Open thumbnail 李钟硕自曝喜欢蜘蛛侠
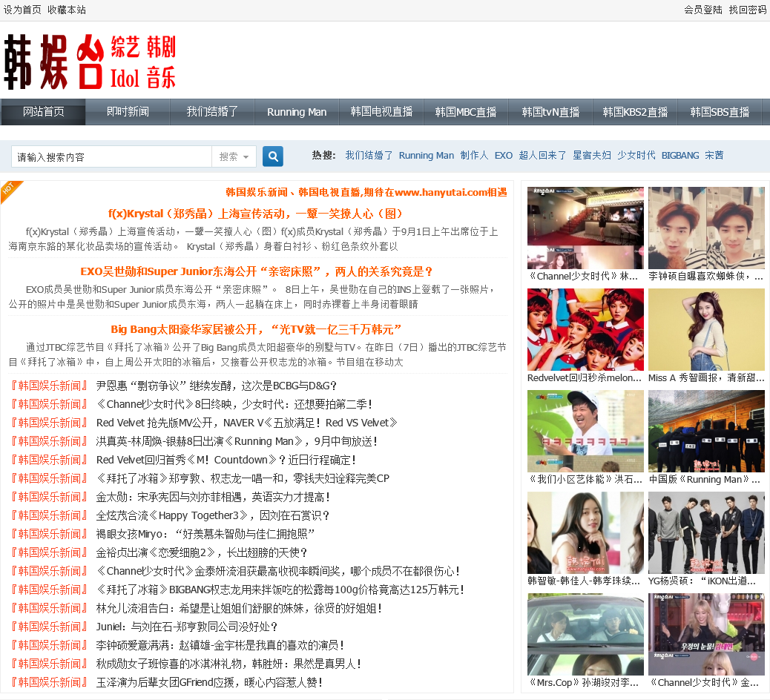Image resolution: width=770 pixels, height=700 pixels. coord(706,228)
